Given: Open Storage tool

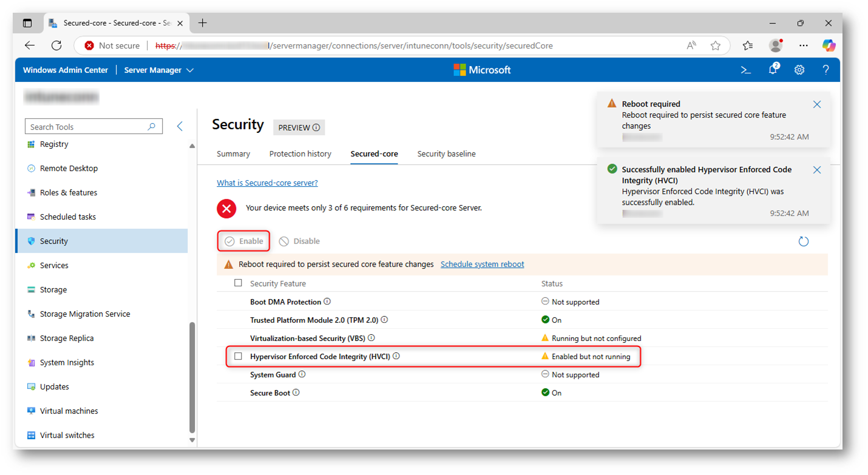Looking at the screenshot, I should click(x=101, y=289).
